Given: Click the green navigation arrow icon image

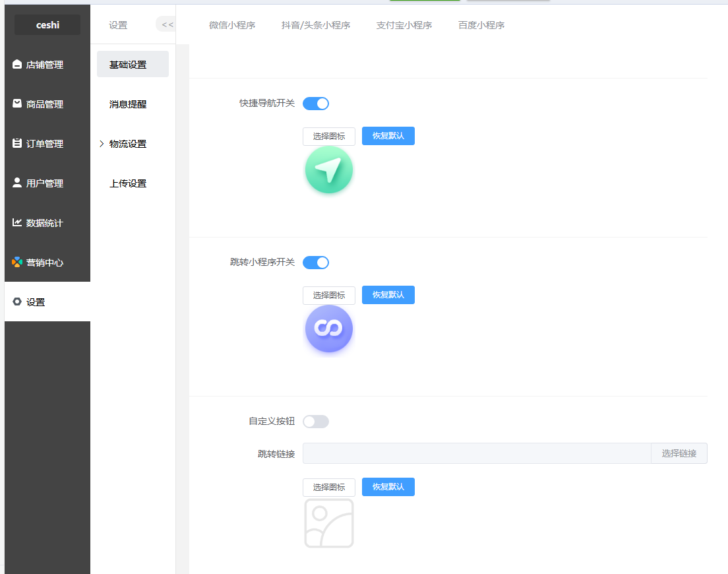Looking at the screenshot, I should point(328,170).
